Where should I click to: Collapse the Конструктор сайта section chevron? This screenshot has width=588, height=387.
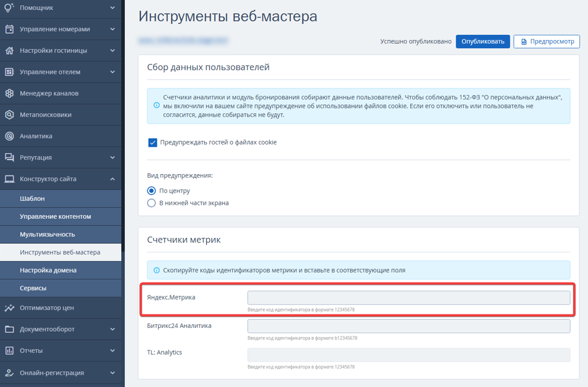pyautogui.click(x=113, y=179)
